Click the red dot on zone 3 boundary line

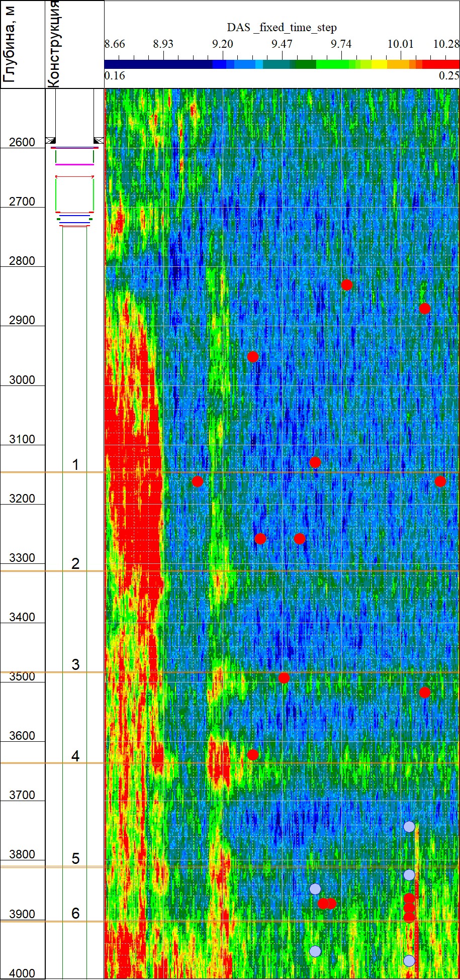click(284, 678)
